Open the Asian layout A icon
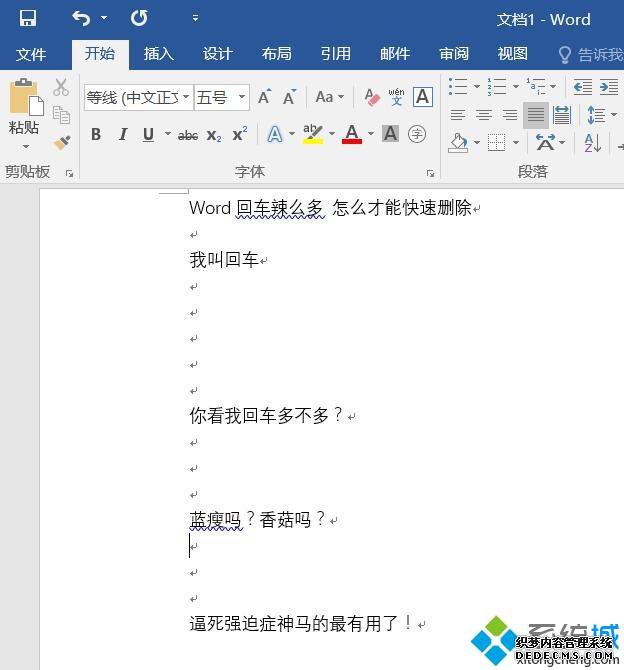The height and width of the screenshot is (670, 624). pyautogui.click(x=546, y=143)
